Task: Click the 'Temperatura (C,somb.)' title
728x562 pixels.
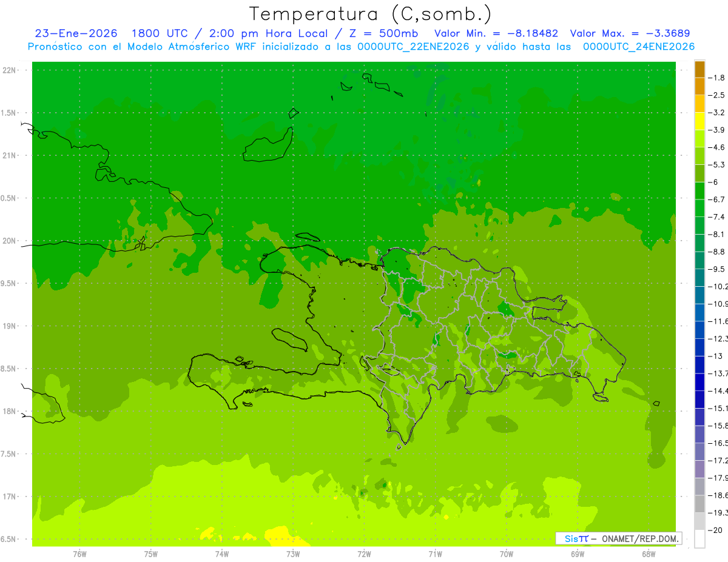Action: (370, 15)
